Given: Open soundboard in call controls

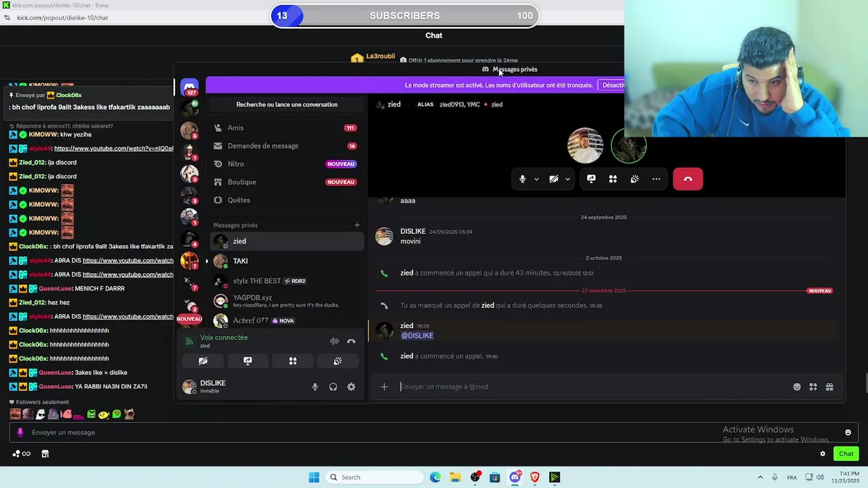Looking at the screenshot, I should (635, 179).
